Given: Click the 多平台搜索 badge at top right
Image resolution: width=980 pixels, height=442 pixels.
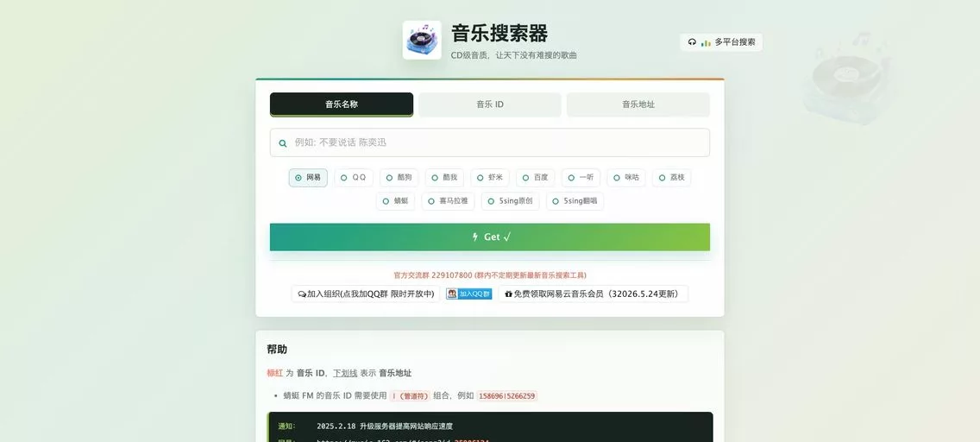Looking at the screenshot, I should pos(721,42).
